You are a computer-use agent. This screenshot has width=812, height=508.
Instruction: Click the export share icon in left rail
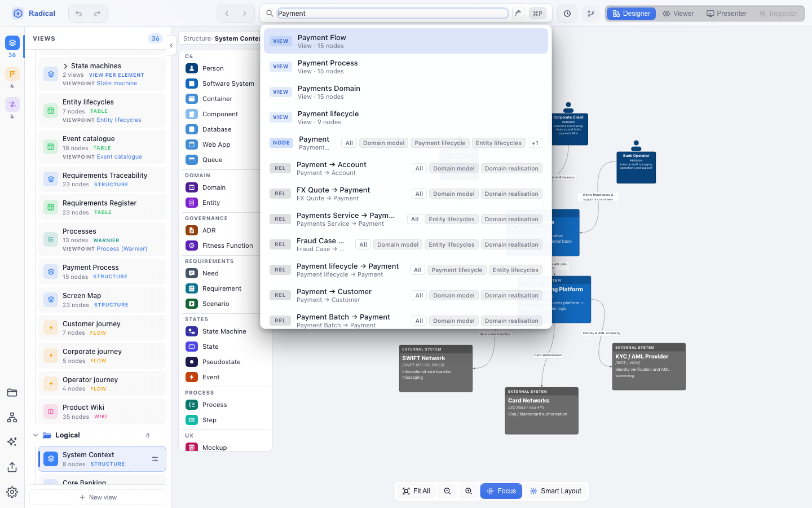click(12, 467)
